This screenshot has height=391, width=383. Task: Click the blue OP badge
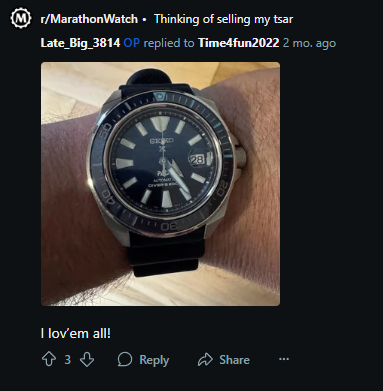131,43
